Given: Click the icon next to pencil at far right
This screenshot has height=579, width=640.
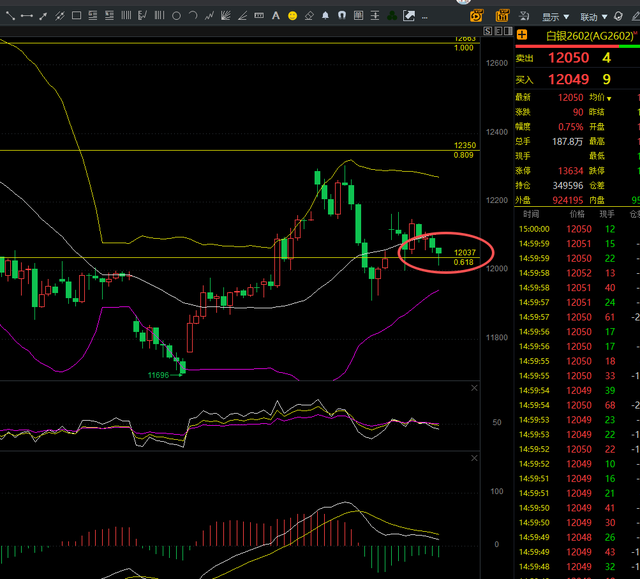Looking at the screenshot, I should pos(618,16).
